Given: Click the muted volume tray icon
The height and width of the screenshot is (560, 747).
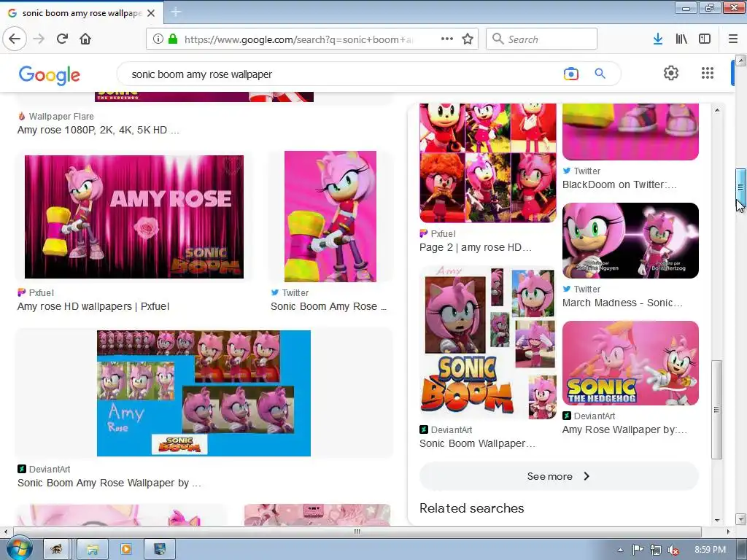Looking at the screenshot, I should (673, 550).
